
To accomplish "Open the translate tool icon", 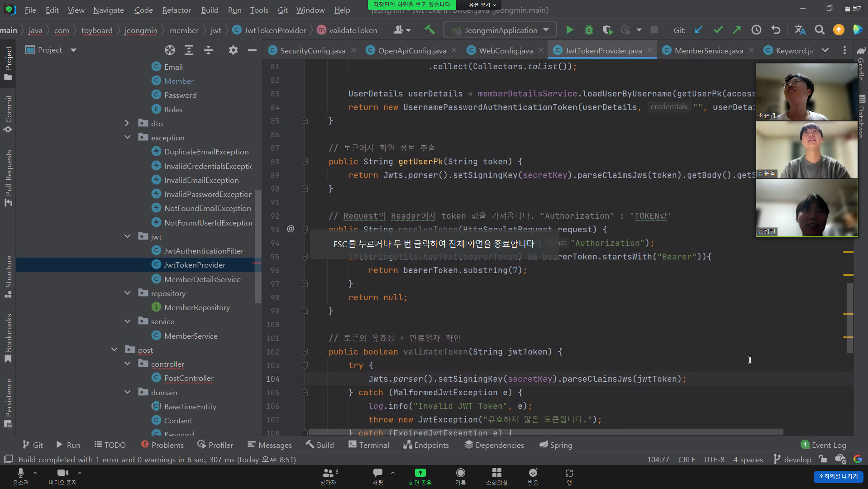I will click(800, 30).
